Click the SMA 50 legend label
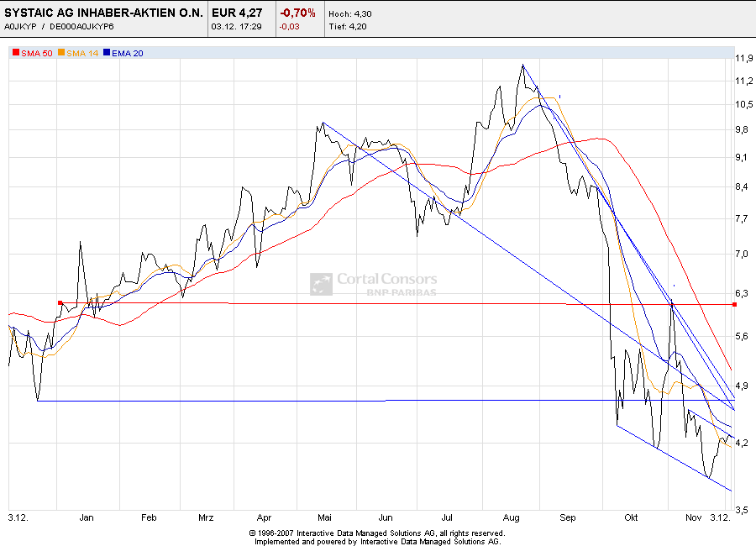Image resolution: width=756 pixels, height=546 pixels. [x=37, y=54]
